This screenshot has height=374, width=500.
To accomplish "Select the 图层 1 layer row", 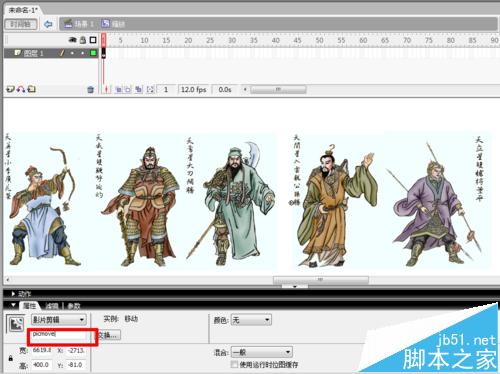I will click(x=51, y=53).
